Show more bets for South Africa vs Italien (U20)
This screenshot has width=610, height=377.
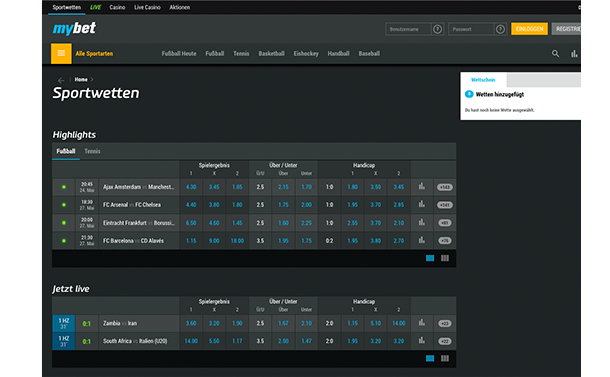point(445,341)
